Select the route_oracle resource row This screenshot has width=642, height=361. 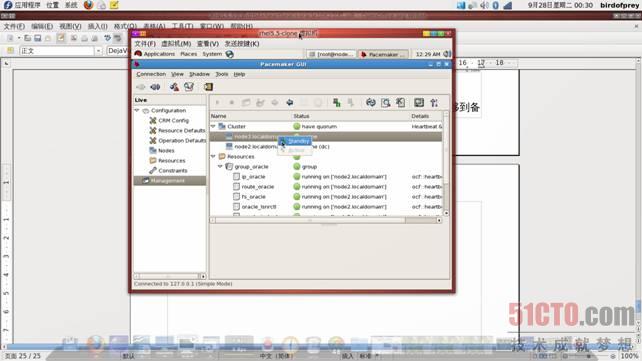point(326,187)
